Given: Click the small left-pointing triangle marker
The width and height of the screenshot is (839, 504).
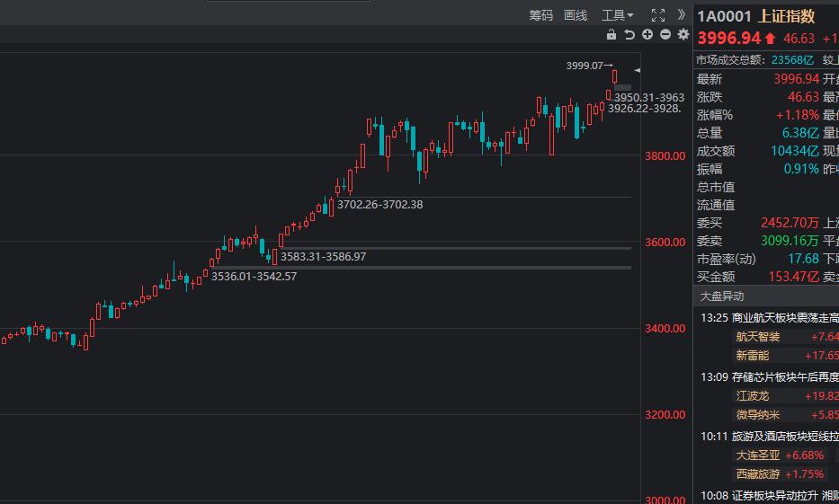Looking at the screenshot, I should [637, 70].
